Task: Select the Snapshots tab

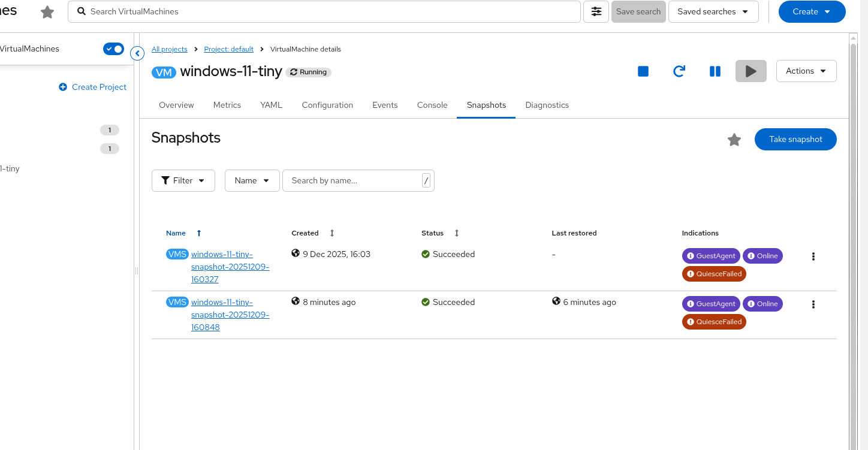Action: (x=486, y=105)
